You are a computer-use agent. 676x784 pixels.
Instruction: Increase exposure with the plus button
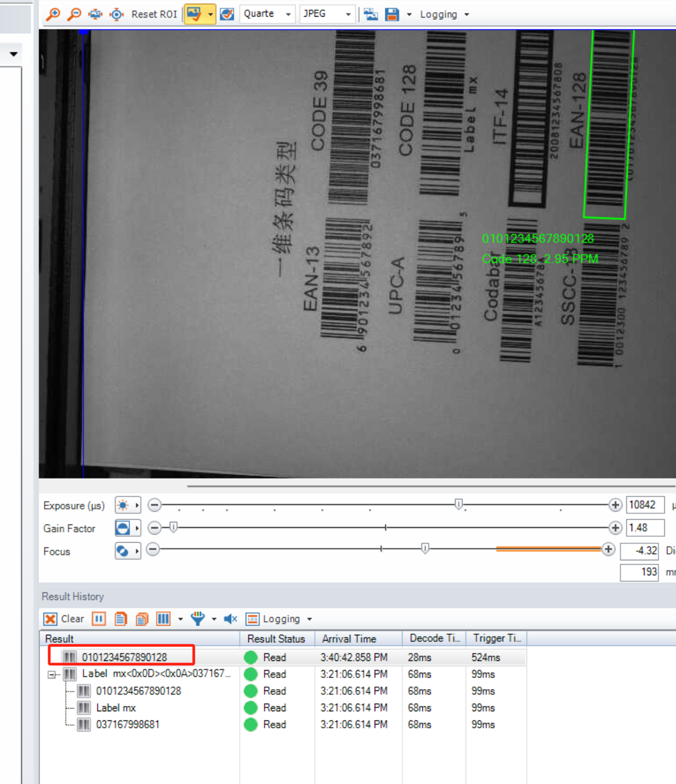(615, 505)
